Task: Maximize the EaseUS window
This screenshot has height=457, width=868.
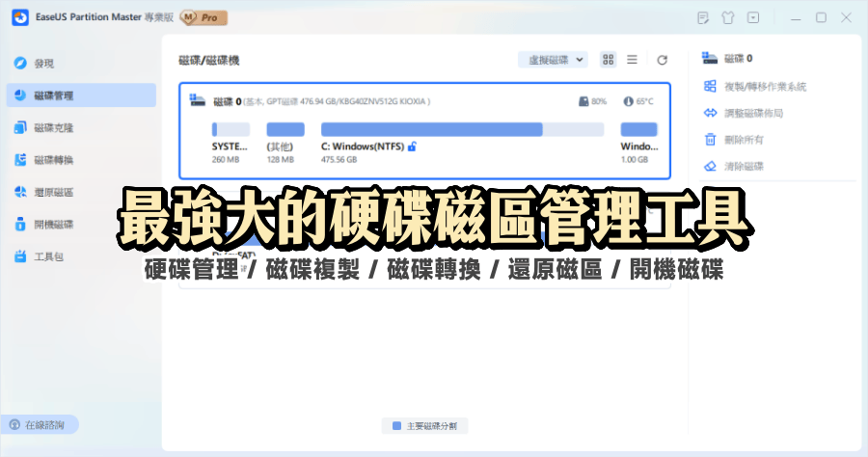Action: [x=821, y=17]
